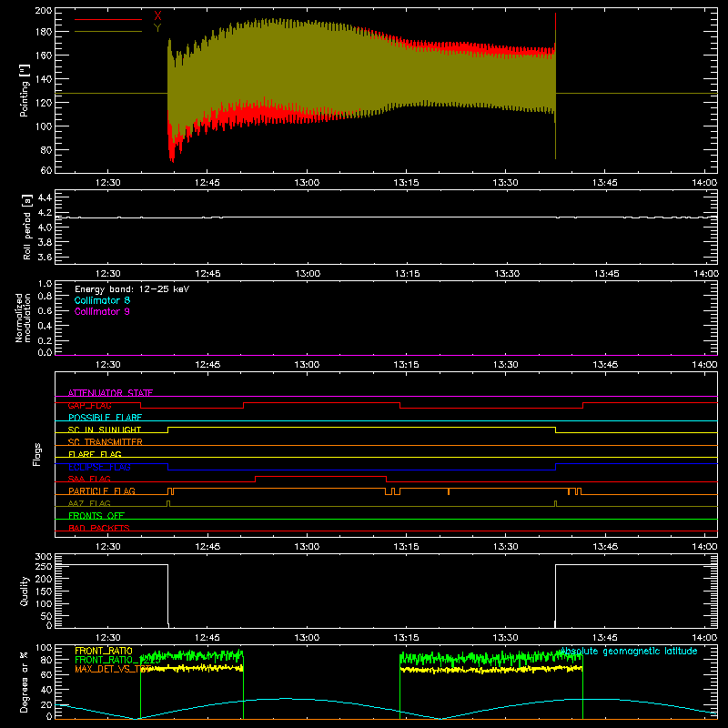Click the red X legend letter
728x728 pixels.
pos(157,16)
